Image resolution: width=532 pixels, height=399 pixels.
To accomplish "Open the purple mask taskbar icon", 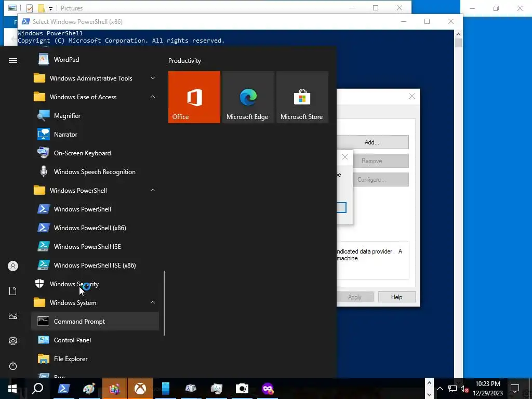I will (x=268, y=389).
